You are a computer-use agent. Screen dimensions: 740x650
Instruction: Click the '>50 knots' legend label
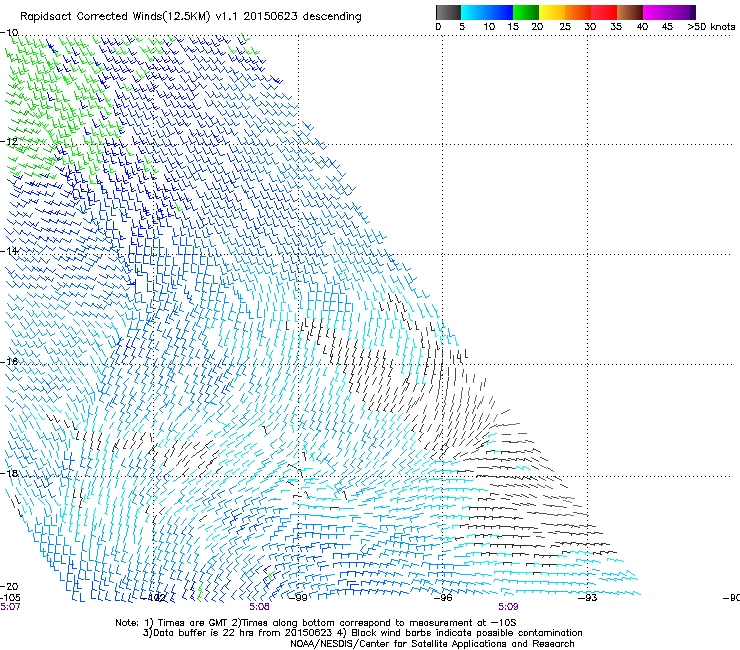[711, 27]
